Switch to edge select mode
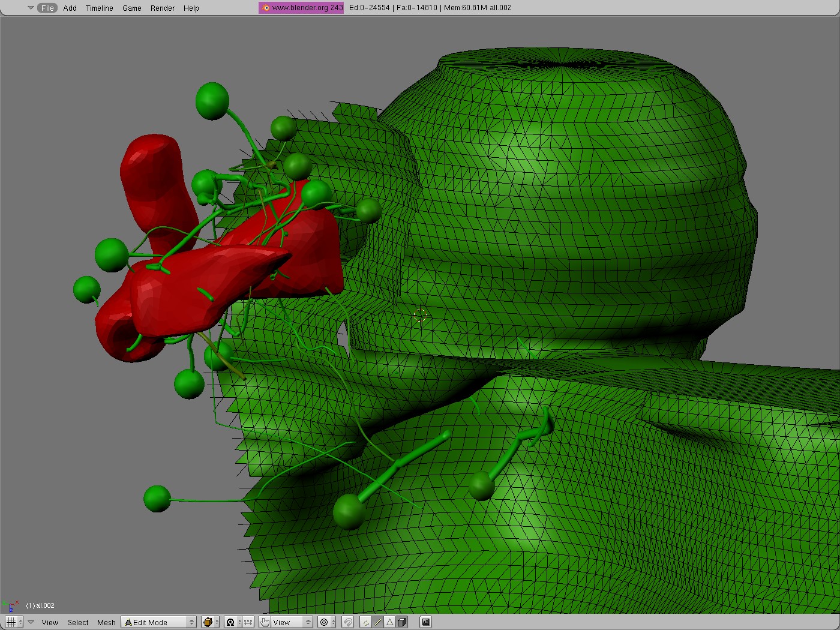840x630 pixels. click(x=378, y=622)
